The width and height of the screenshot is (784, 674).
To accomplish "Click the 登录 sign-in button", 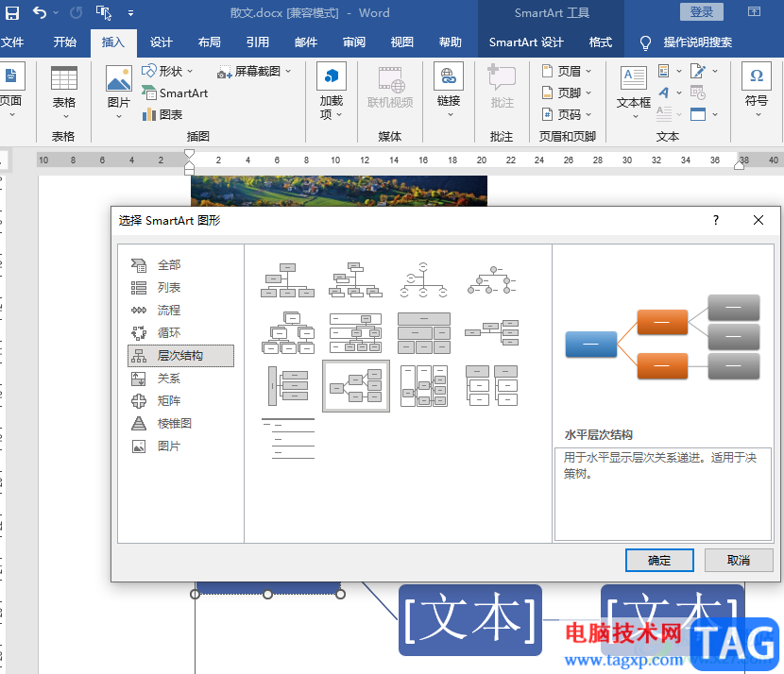I will [702, 12].
